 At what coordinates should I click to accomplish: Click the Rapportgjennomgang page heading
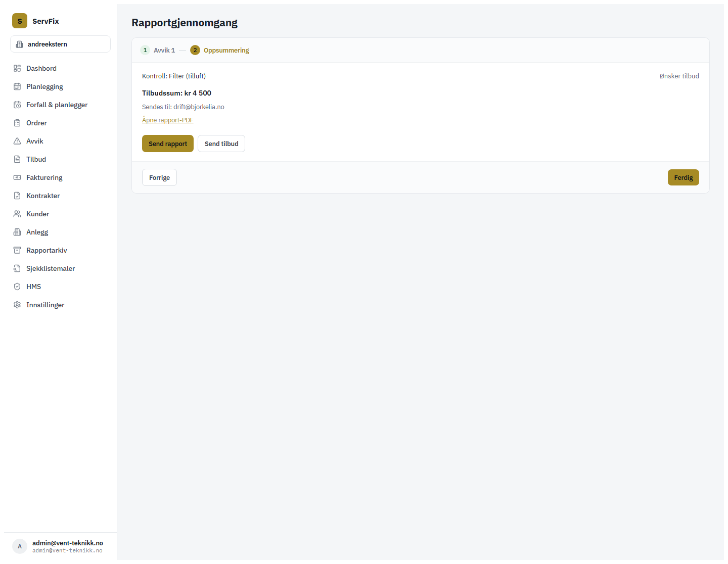(x=185, y=23)
